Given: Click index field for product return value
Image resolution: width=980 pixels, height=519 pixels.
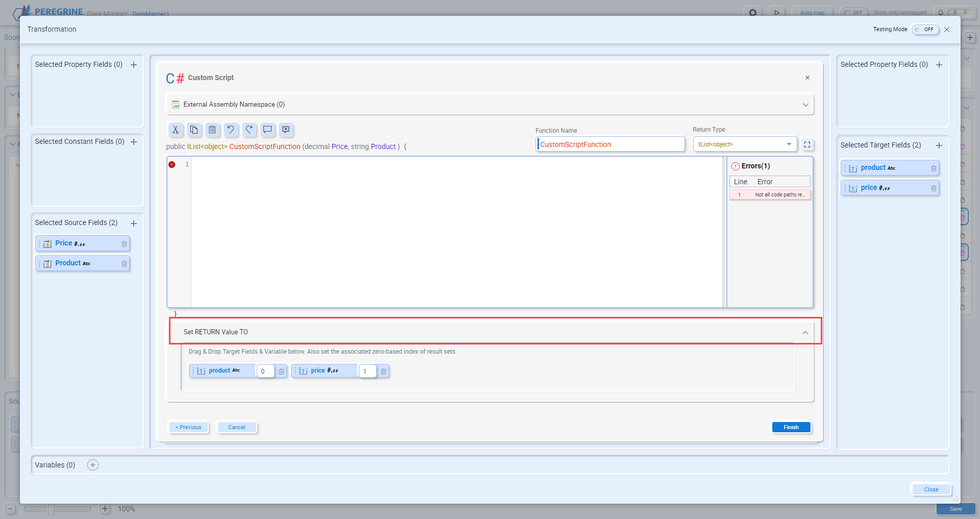Looking at the screenshot, I should coord(265,371).
